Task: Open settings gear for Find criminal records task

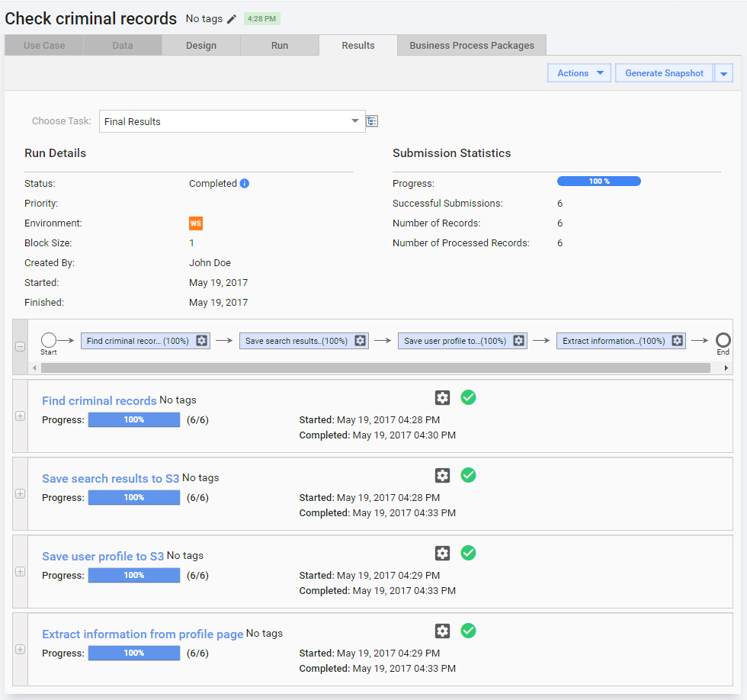Action: pyautogui.click(x=443, y=397)
